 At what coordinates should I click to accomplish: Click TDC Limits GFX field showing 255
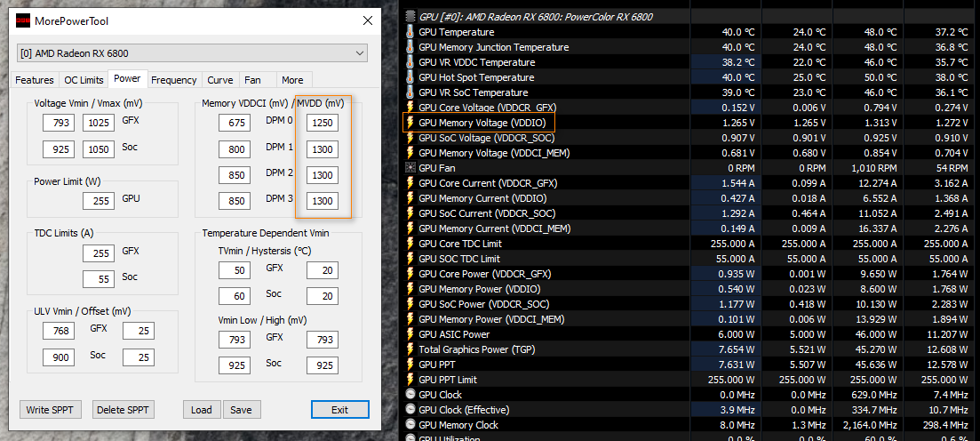coord(99,253)
